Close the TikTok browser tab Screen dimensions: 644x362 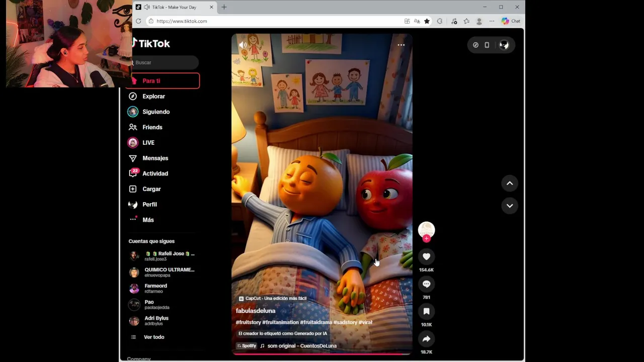[x=211, y=7]
